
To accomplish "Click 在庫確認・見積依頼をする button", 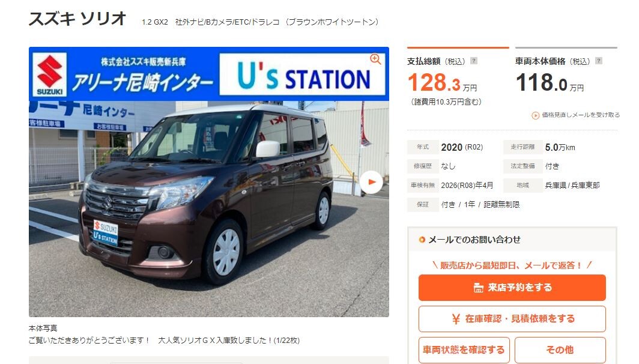I will point(512,319).
